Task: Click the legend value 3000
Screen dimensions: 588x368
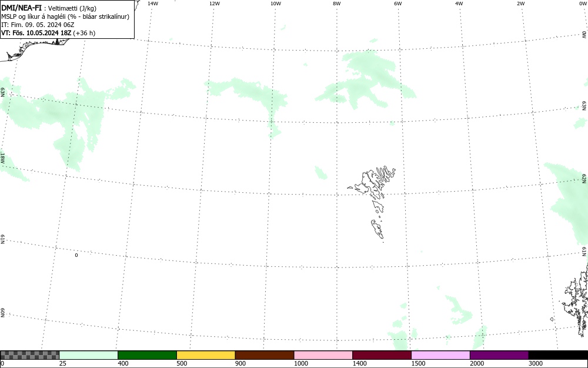Action: pyautogui.click(x=536, y=363)
